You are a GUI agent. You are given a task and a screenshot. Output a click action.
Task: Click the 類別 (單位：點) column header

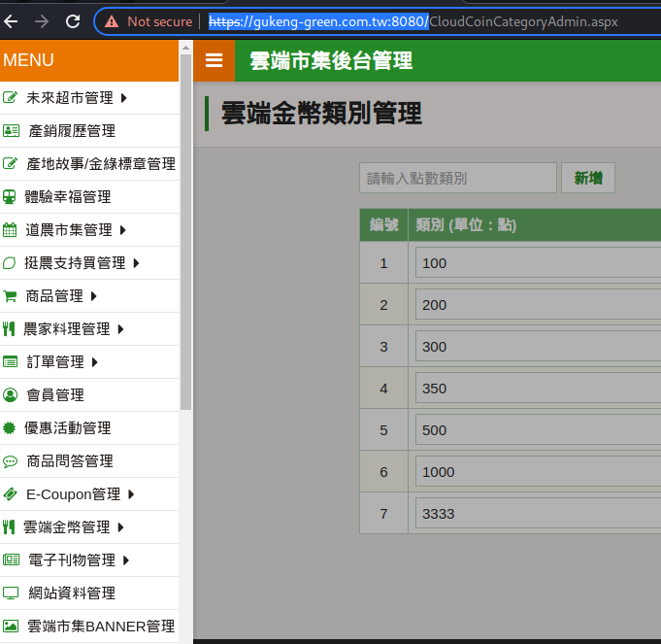(x=535, y=224)
